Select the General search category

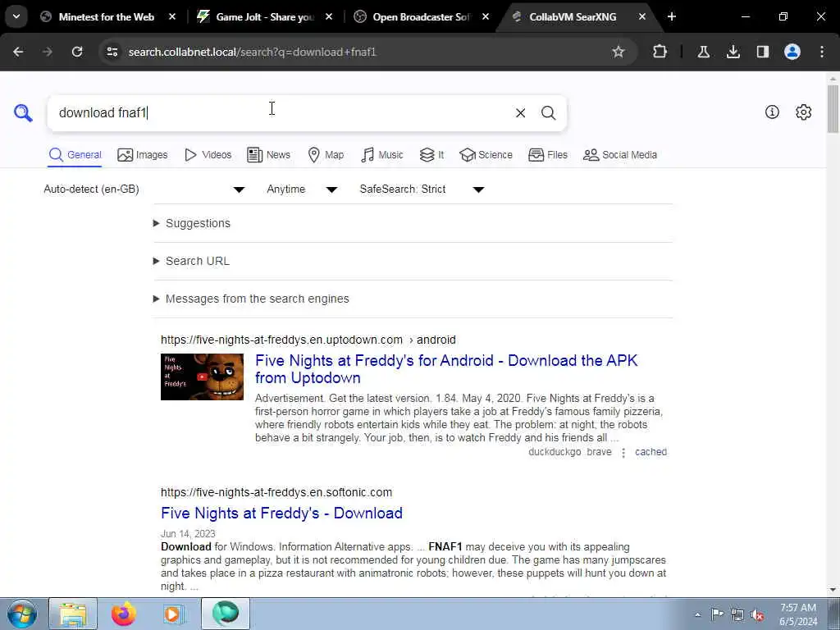click(75, 155)
